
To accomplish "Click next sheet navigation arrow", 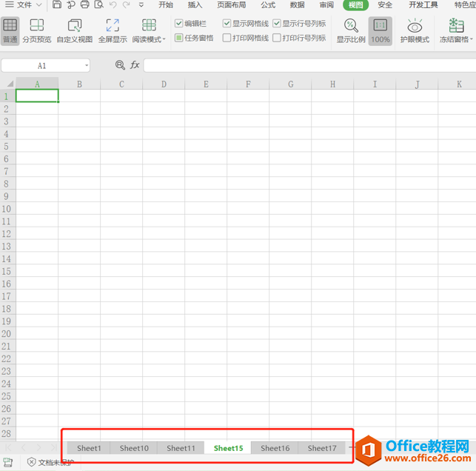I will click(x=38, y=447).
